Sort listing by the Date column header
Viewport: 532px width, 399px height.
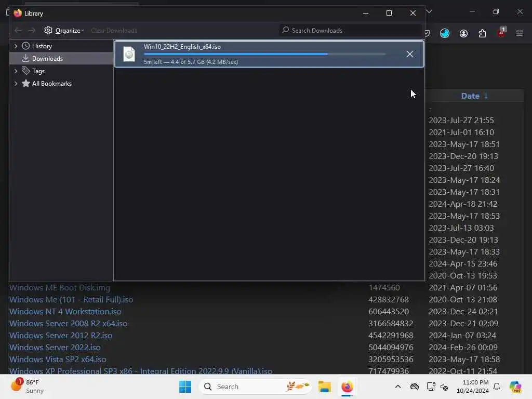[x=474, y=96]
